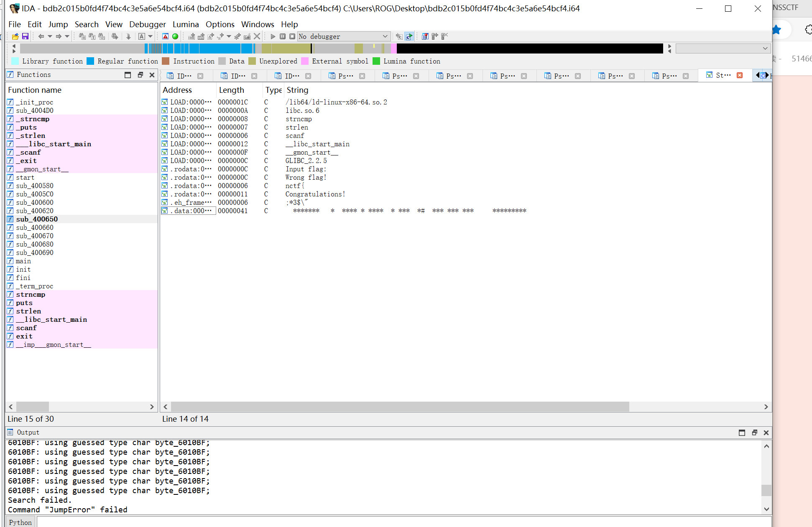Click the terminate process stop button

coord(292,36)
